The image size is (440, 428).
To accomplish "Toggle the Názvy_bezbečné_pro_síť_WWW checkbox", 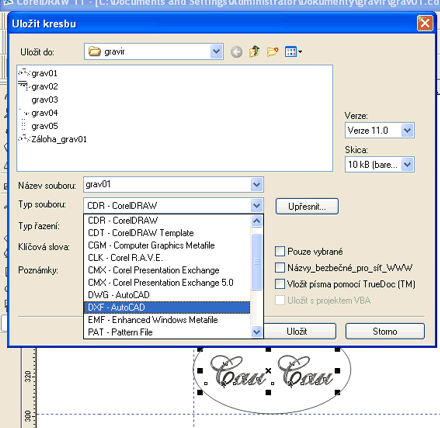I will pos(280,267).
